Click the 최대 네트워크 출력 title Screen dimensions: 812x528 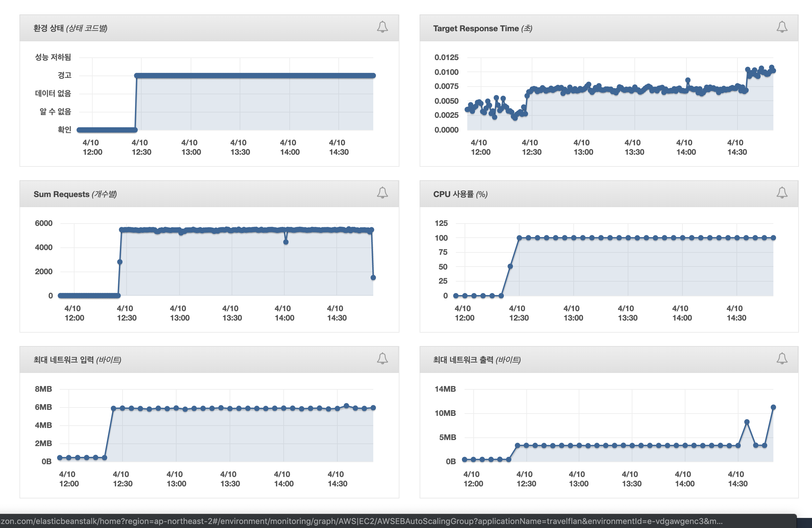(477, 360)
